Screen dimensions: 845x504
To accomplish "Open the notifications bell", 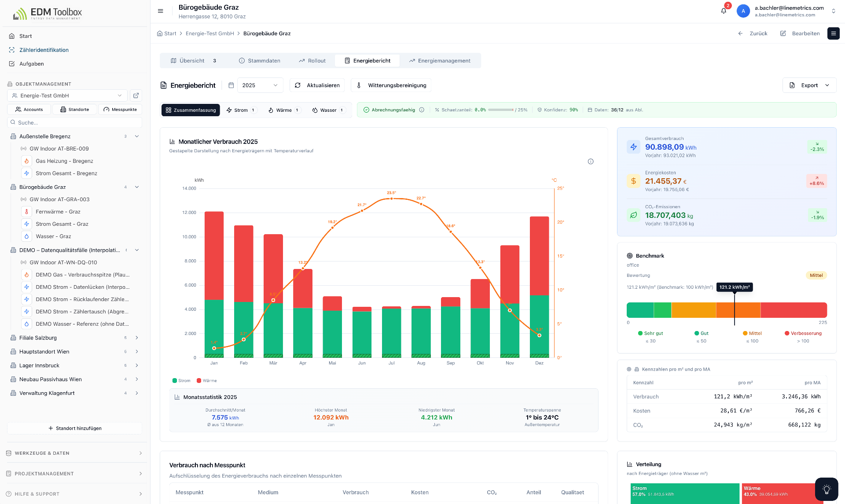I will [724, 11].
